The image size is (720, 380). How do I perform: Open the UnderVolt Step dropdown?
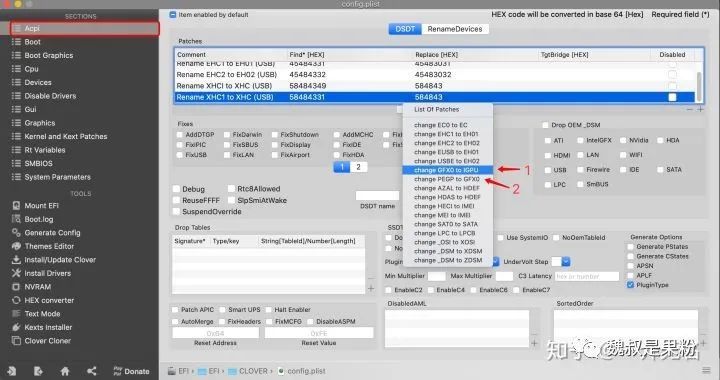[x=566, y=262]
